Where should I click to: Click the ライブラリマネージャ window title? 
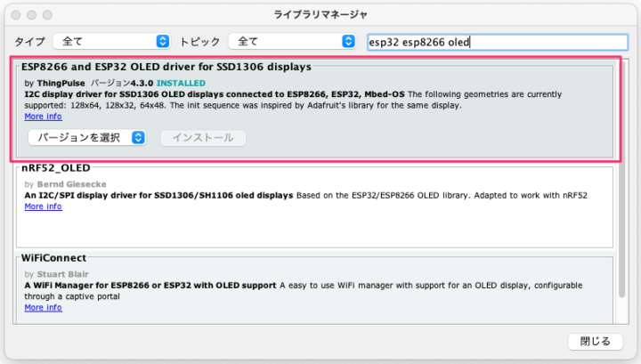tap(320, 15)
